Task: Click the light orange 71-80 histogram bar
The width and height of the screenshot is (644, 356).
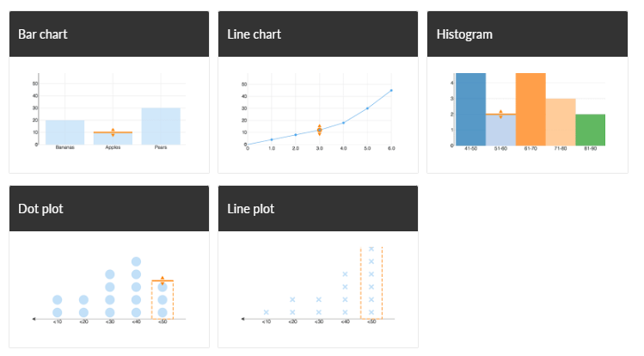Action: [x=561, y=122]
